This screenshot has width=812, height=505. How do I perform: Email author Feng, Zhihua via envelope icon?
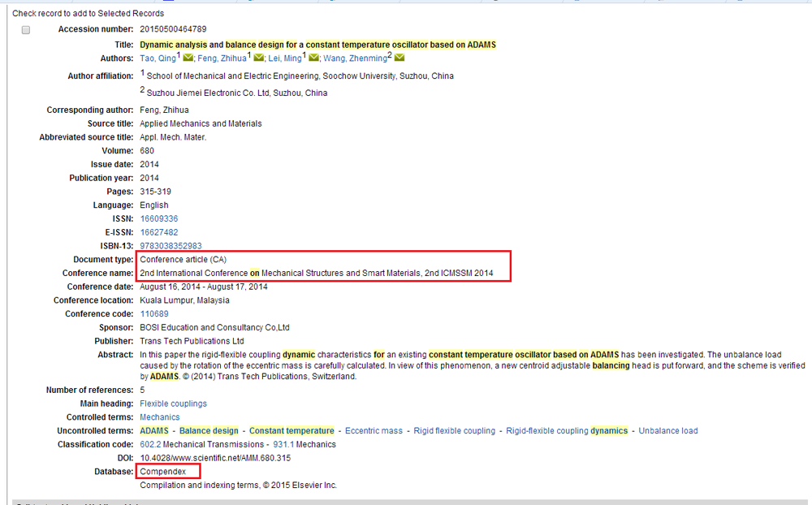(x=258, y=58)
